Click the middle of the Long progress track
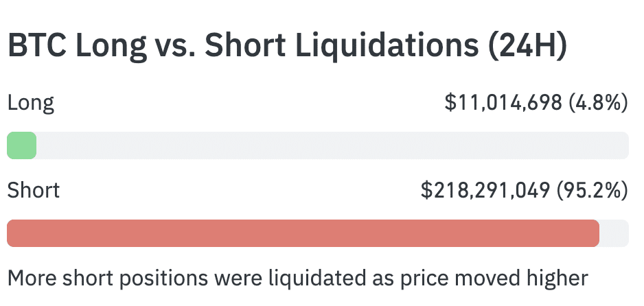Viewport: 644px width, 306px height. (318, 145)
